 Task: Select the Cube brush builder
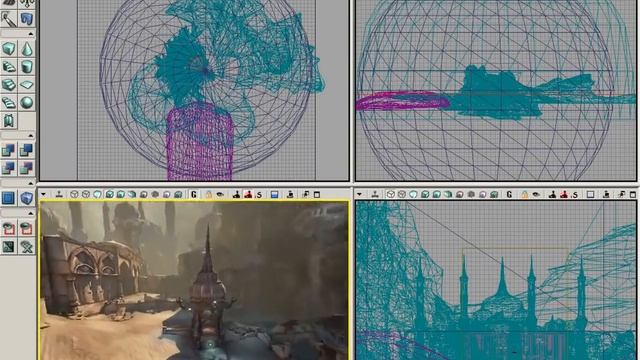click(x=9, y=49)
